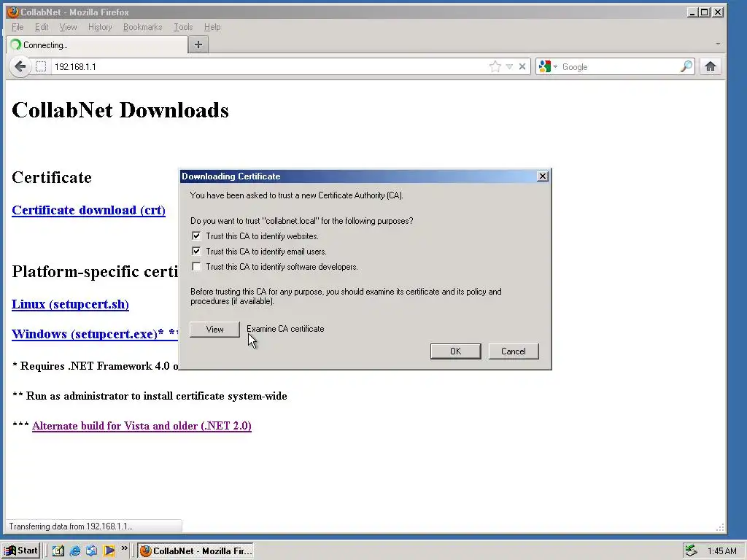Screen dimensions: 747x560
Task: Select the CollabNet Firefox taskbar button
Action: (196, 551)
